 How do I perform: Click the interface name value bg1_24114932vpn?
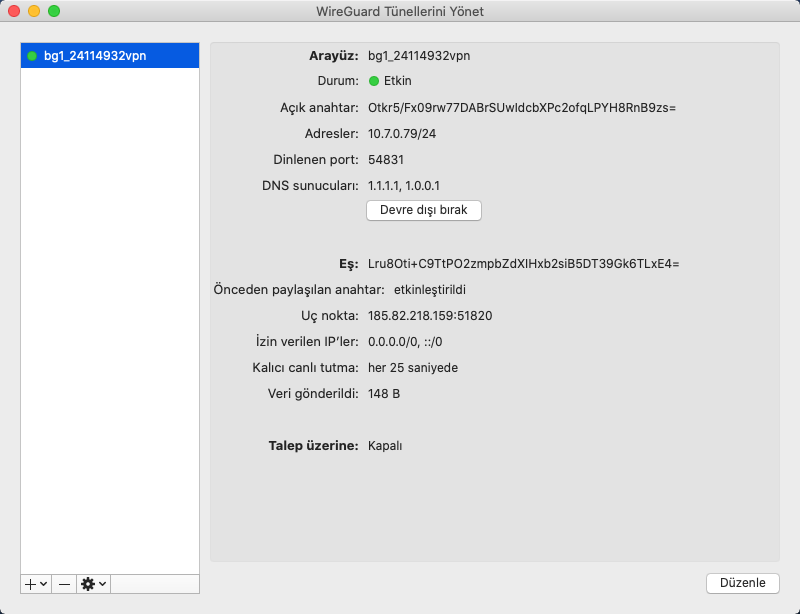click(x=419, y=56)
